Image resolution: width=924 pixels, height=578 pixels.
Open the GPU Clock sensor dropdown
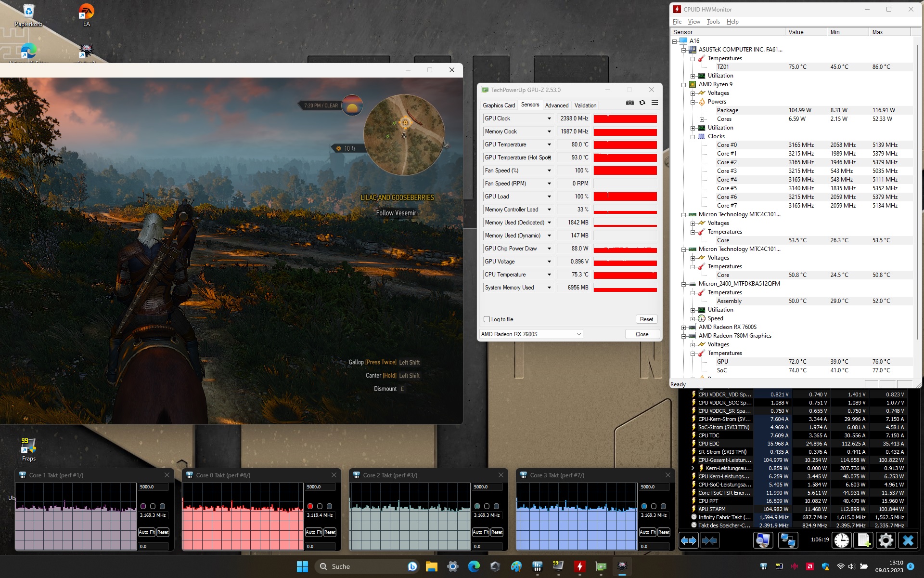[549, 118]
